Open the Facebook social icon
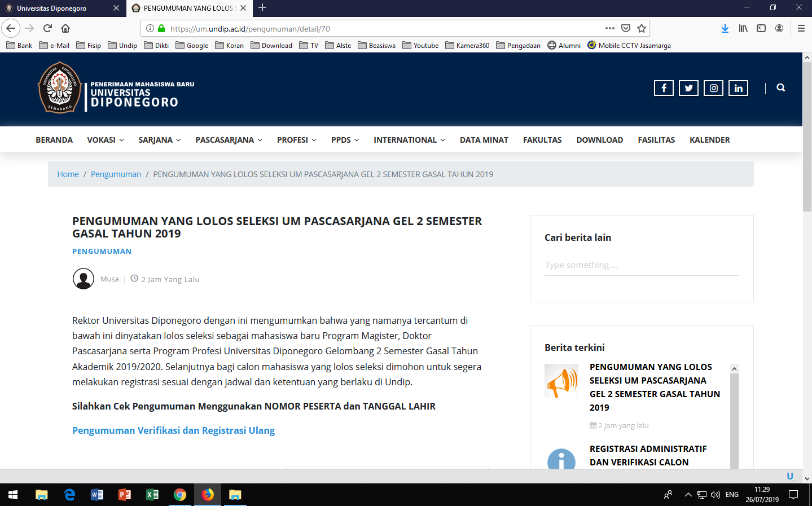Image resolution: width=812 pixels, height=506 pixels. [x=664, y=88]
